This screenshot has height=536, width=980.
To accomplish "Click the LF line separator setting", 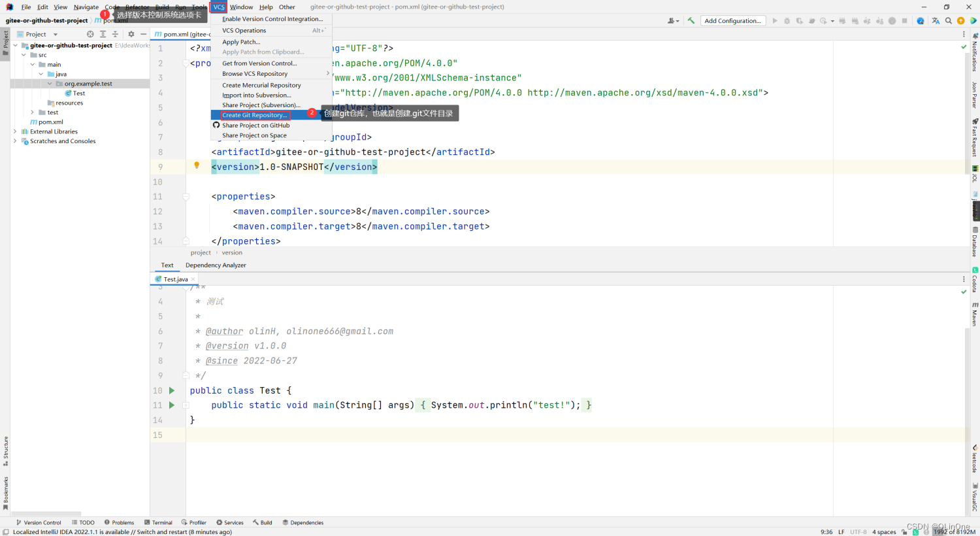I will point(841,532).
